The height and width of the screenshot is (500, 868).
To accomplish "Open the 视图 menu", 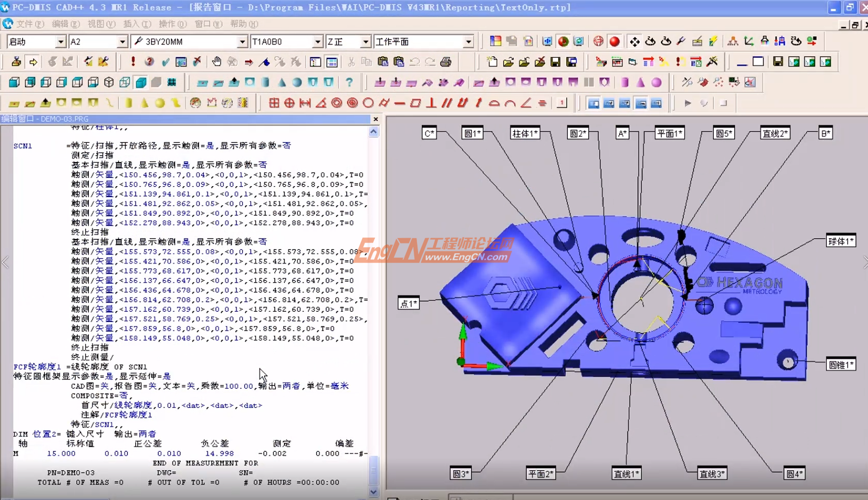I will click(101, 24).
